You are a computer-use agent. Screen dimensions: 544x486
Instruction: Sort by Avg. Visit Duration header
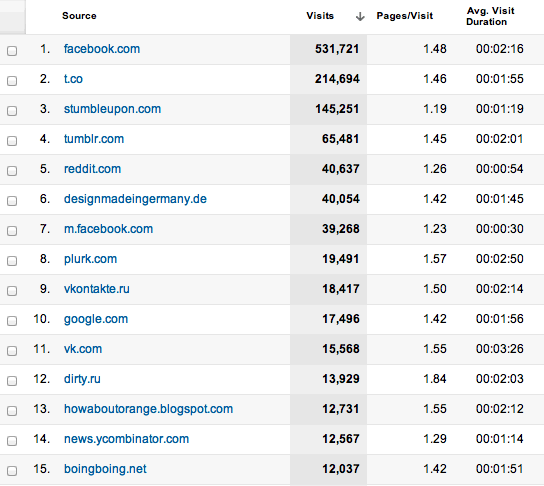(x=490, y=16)
